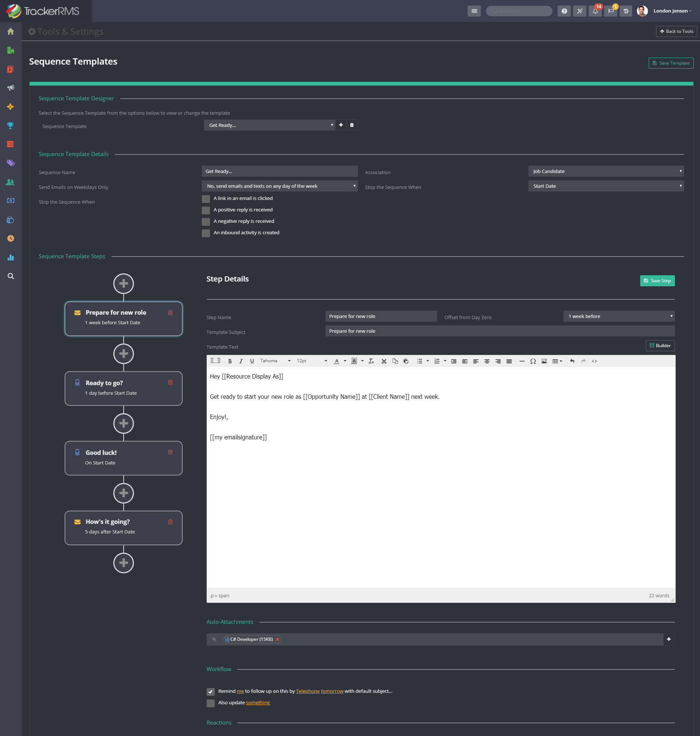The width and height of the screenshot is (700, 736).
Task: Open the Tahoma font family dropdown
Action: click(x=275, y=361)
